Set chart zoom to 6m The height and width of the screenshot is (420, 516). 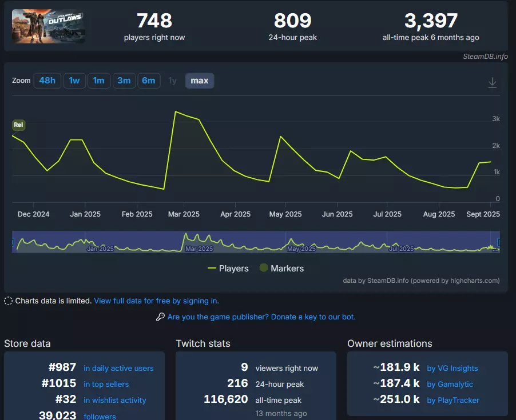click(149, 81)
